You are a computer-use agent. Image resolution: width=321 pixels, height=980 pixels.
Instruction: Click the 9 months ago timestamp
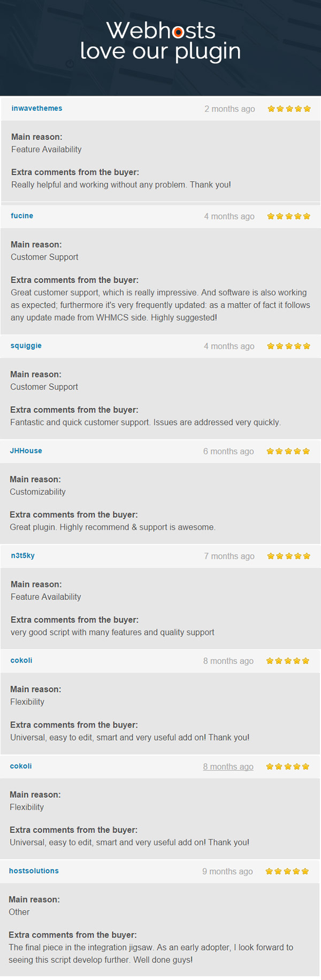click(227, 872)
